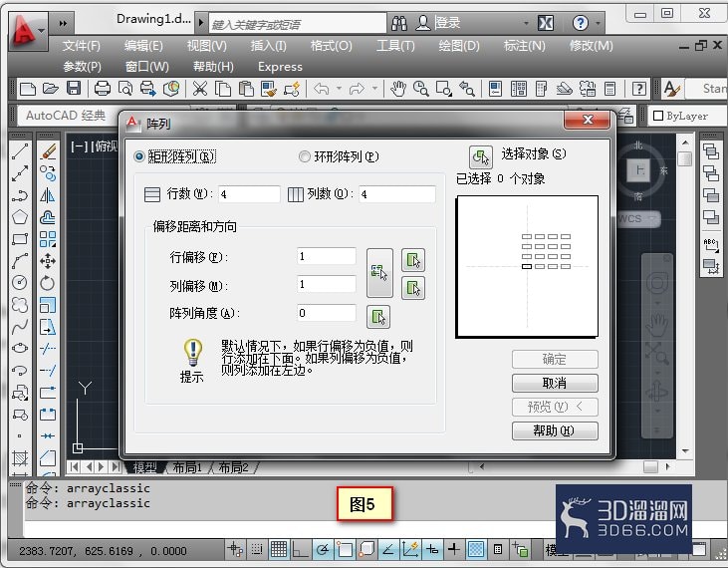Select the Rectangle draw tool

[x=20, y=239]
